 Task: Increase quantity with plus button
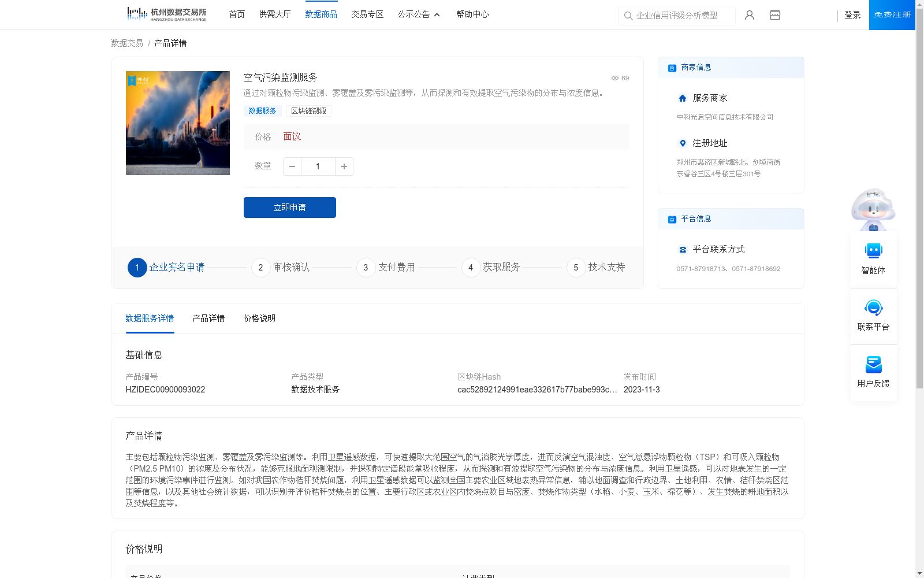click(344, 166)
